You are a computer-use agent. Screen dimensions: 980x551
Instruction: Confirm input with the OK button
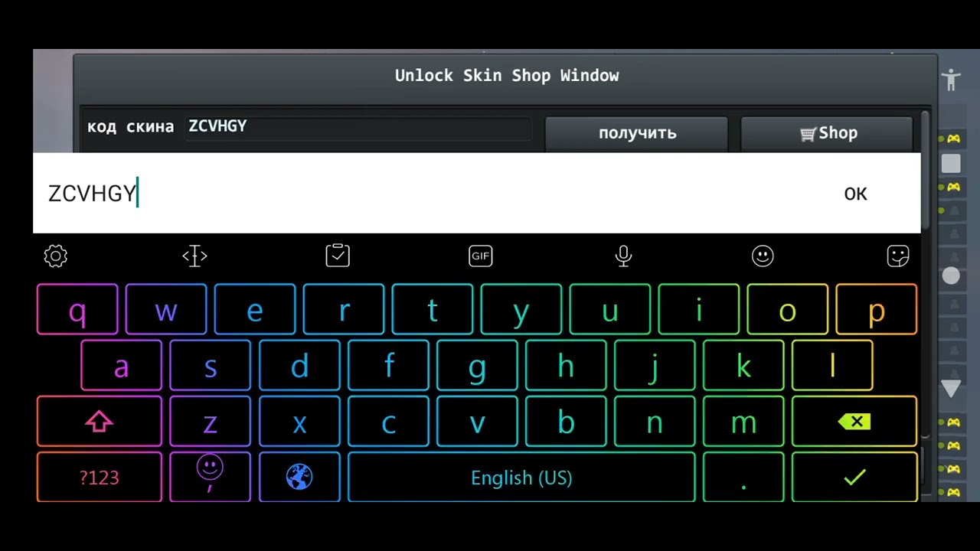[855, 194]
